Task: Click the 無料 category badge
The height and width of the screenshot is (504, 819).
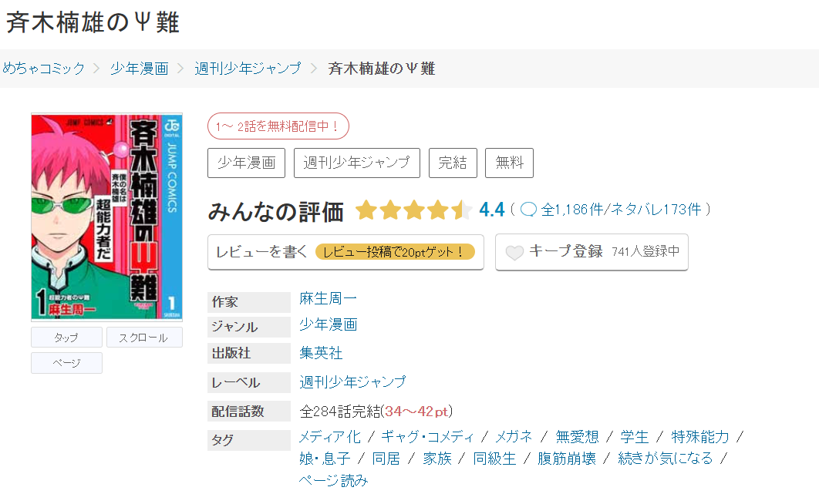Action: coord(509,163)
